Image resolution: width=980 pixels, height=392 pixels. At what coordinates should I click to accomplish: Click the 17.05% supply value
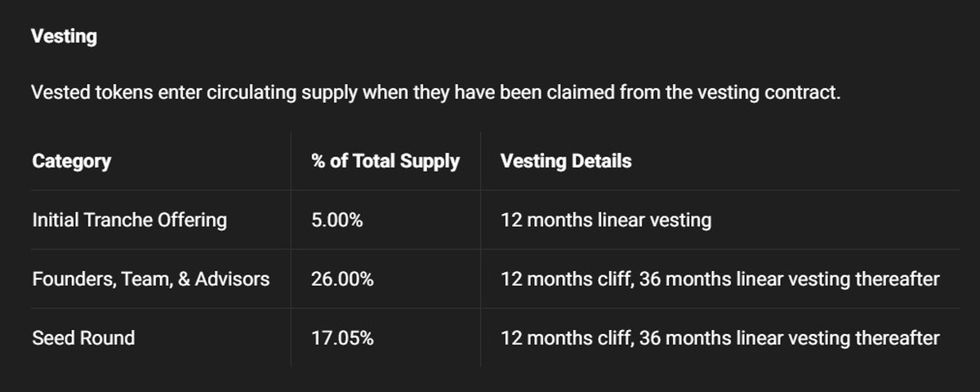pyautogui.click(x=342, y=338)
